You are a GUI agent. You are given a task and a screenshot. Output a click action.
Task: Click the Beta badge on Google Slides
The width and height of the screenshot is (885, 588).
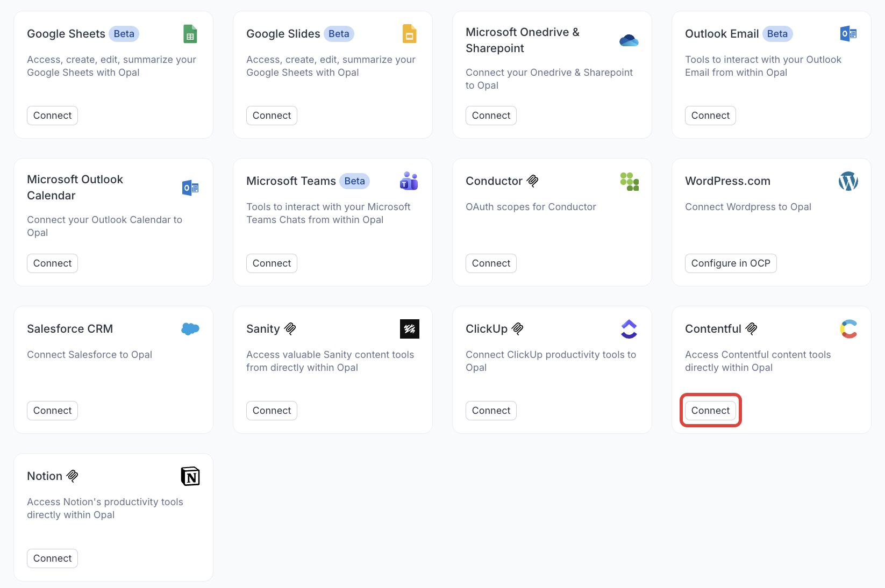[x=339, y=34]
